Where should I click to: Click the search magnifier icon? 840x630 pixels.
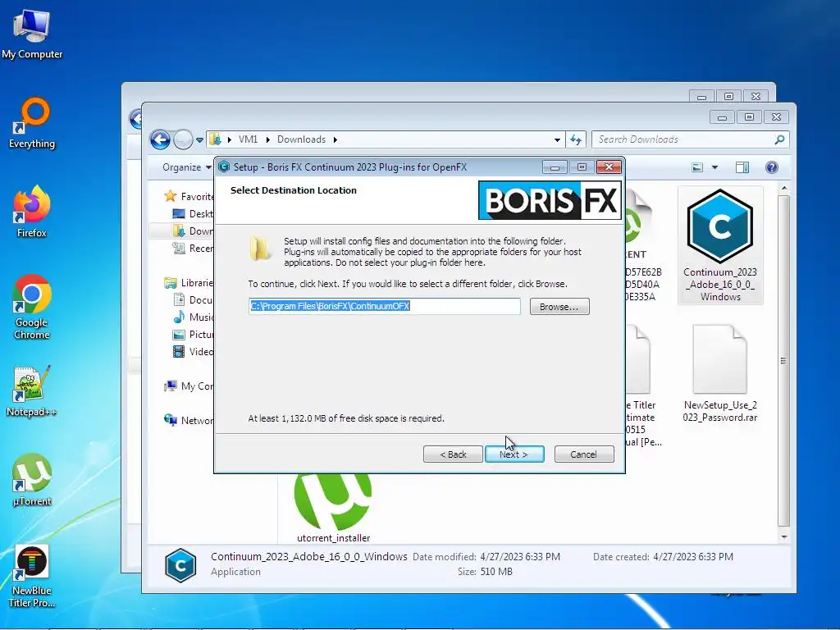pos(779,139)
